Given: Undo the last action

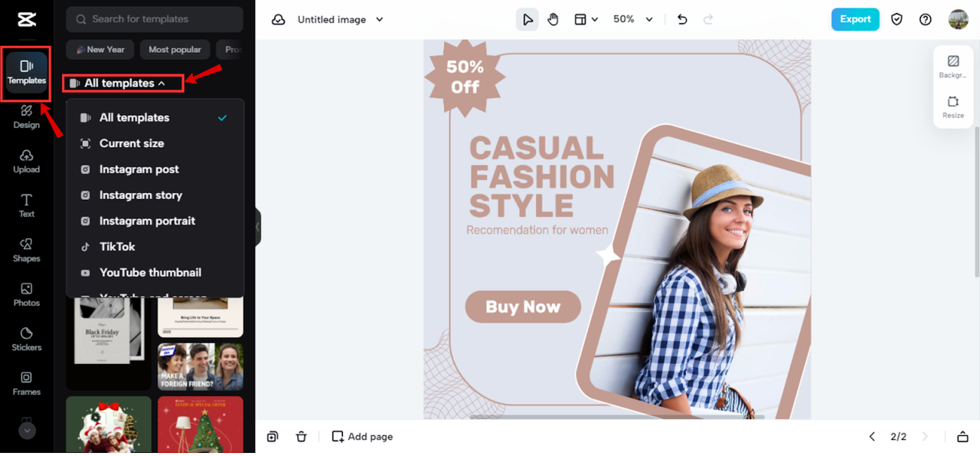Looking at the screenshot, I should point(682,20).
